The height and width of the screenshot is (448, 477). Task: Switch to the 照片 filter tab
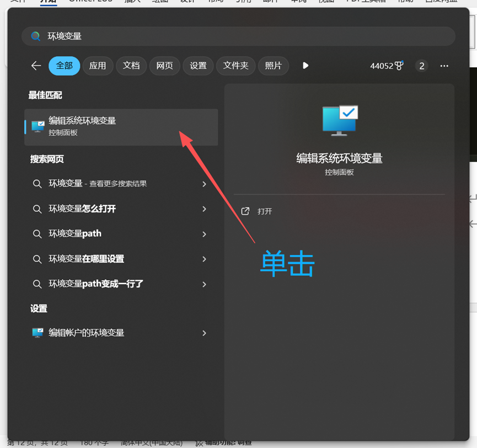[273, 66]
